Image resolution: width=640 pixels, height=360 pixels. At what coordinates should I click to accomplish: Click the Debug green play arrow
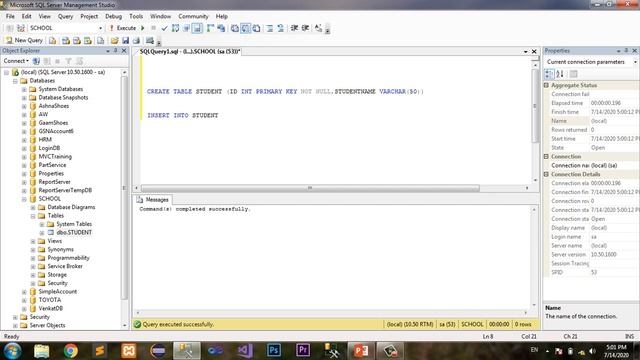143,28
